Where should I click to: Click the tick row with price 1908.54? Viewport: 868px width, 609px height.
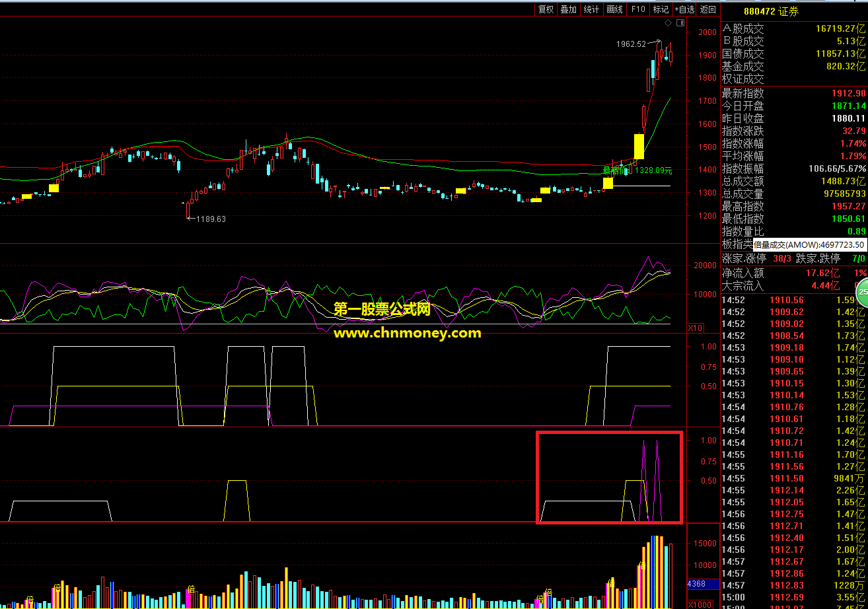(x=794, y=336)
